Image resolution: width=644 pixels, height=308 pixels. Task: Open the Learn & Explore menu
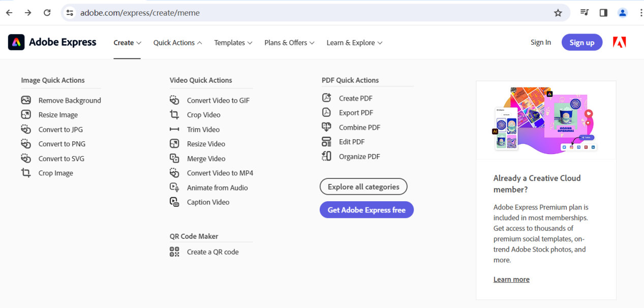[x=354, y=43]
